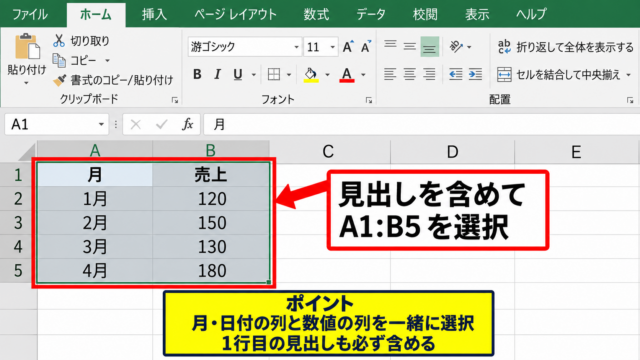Select row 3 header
The image size is (640, 360).
(x=18, y=223)
